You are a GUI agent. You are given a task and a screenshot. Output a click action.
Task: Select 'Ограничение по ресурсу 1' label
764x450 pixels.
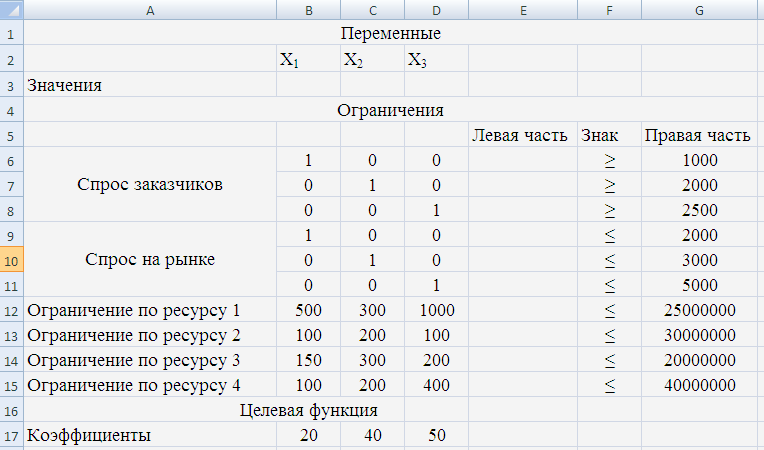pos(150,310)
